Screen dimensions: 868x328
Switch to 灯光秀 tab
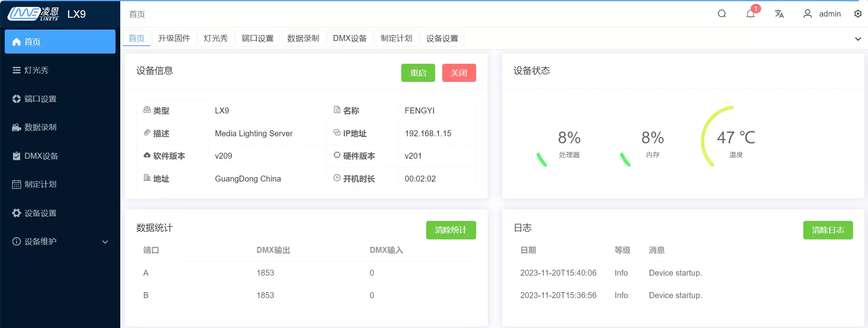pos(216,38)
